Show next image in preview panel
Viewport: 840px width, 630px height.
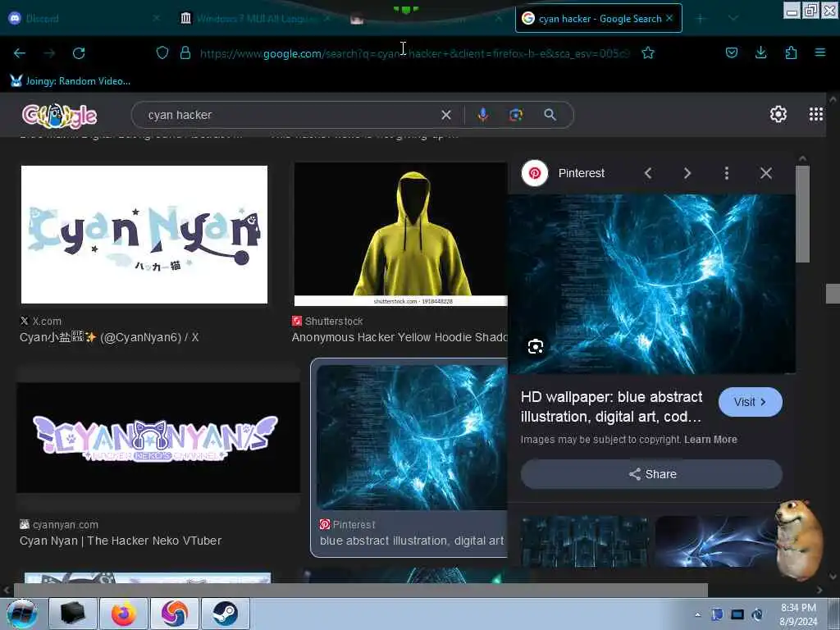(687, 173)
